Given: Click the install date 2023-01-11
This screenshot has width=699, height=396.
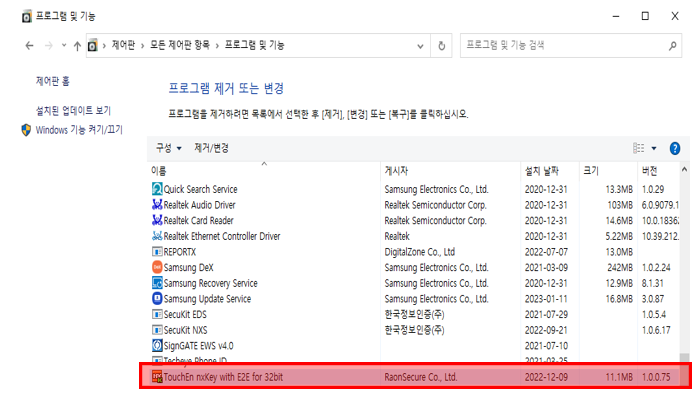Looking at the screenshot, I should click(x=546, y=298).
